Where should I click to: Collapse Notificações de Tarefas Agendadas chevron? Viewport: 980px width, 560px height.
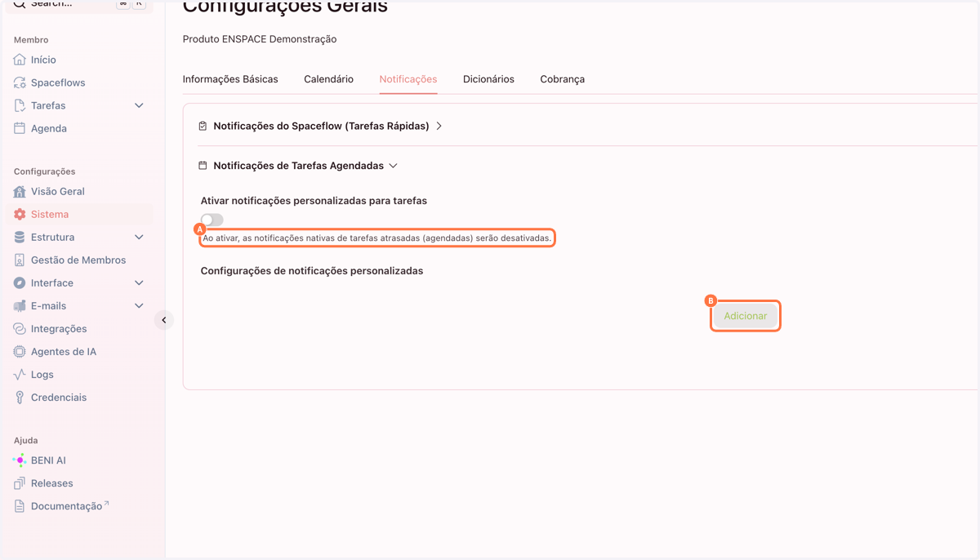393,166
